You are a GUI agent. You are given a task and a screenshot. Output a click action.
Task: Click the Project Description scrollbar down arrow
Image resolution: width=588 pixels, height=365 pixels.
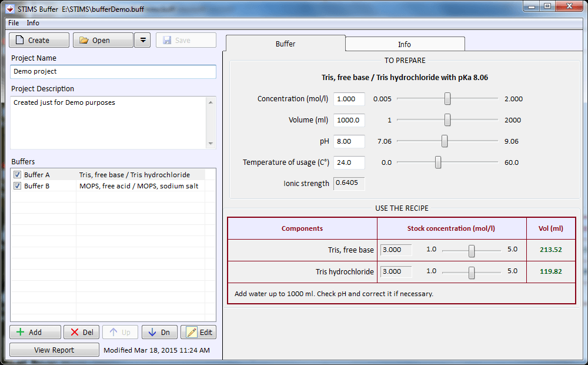(x=211, y=144)
